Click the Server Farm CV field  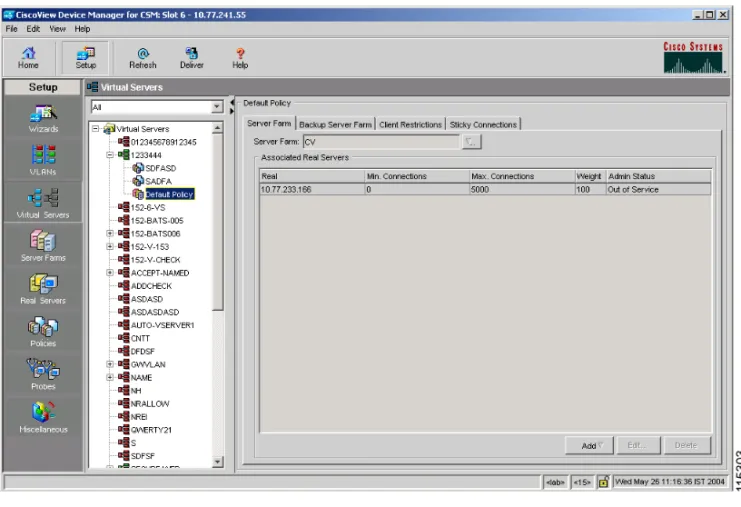[381, 142]
